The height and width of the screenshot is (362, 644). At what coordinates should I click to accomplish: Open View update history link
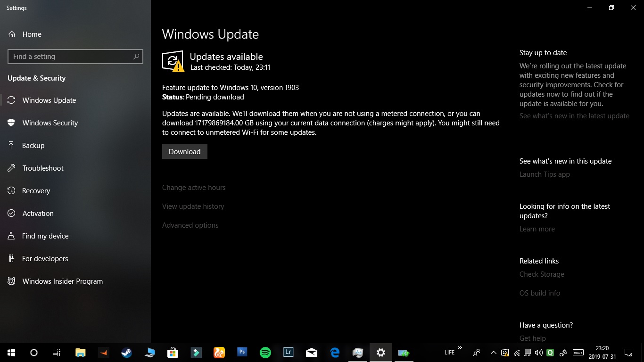193,206
